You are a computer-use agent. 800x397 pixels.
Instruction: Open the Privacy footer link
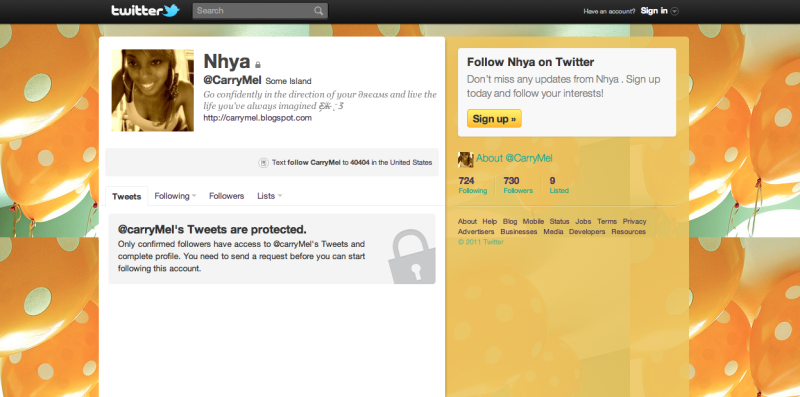point(634,221)
